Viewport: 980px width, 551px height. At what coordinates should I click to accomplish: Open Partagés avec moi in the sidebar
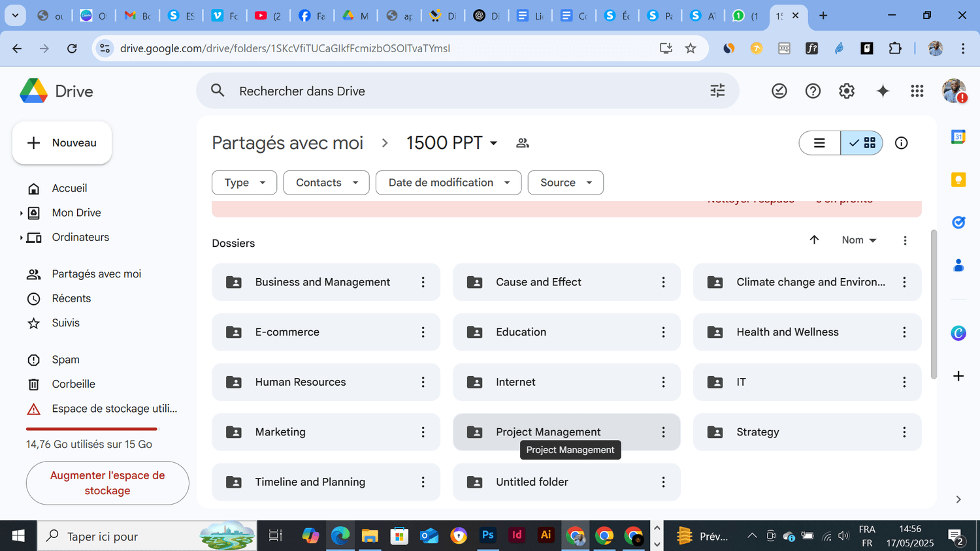click(98, 274)
